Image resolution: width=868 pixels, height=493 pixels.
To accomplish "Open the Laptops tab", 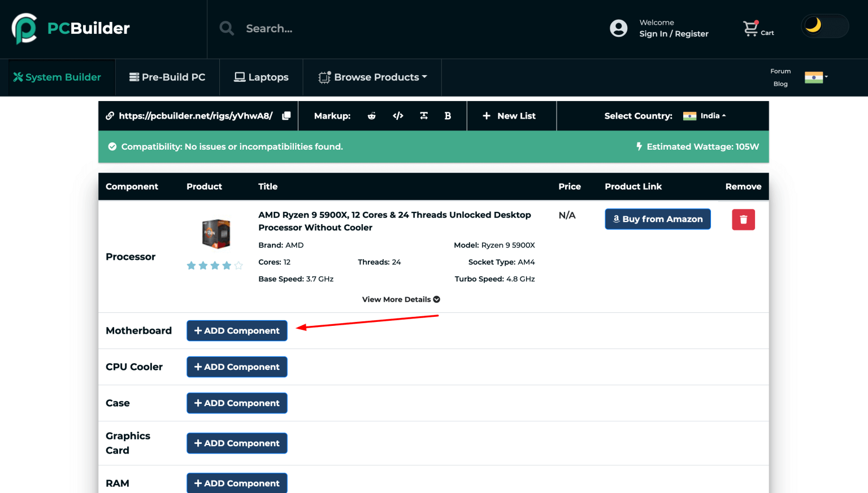I will (261, 77).
